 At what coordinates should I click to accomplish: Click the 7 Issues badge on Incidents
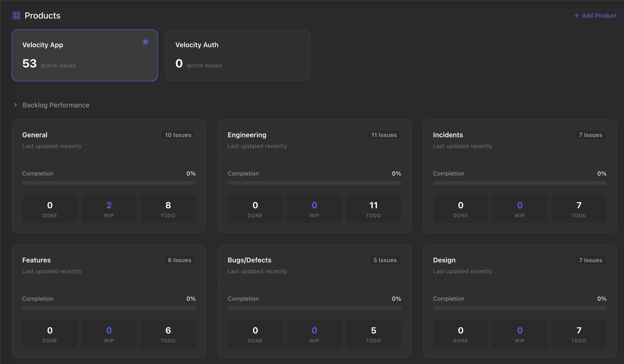click(x=590, y=135)
